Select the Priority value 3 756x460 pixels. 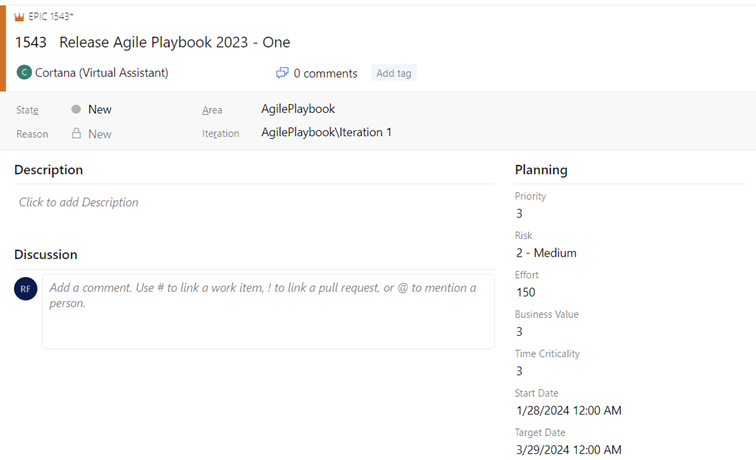(519, 214)
